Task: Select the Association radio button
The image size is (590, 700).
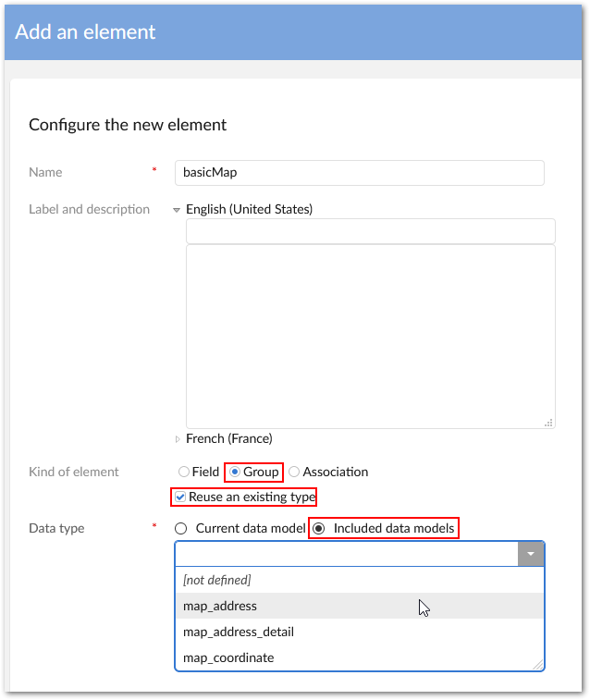Action: (x=294, y=472)
